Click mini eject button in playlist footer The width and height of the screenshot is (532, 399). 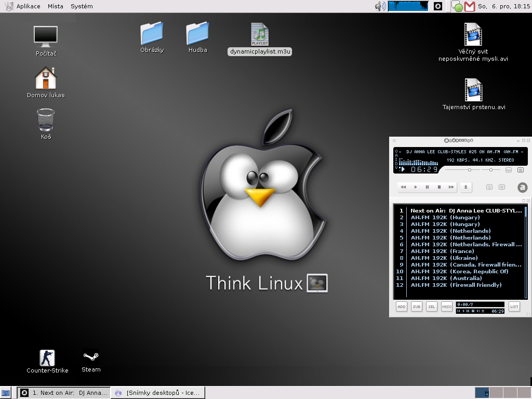[483, 311]
